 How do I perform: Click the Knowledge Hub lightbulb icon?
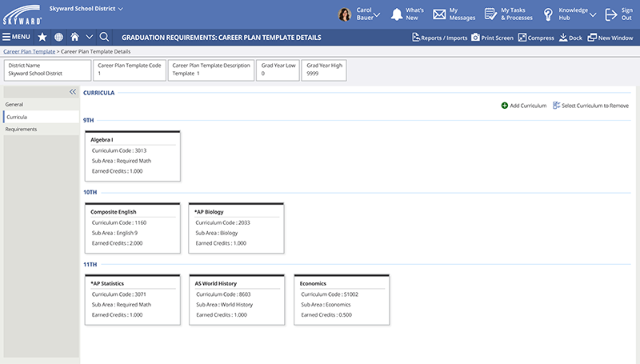[x=548, y=14]
